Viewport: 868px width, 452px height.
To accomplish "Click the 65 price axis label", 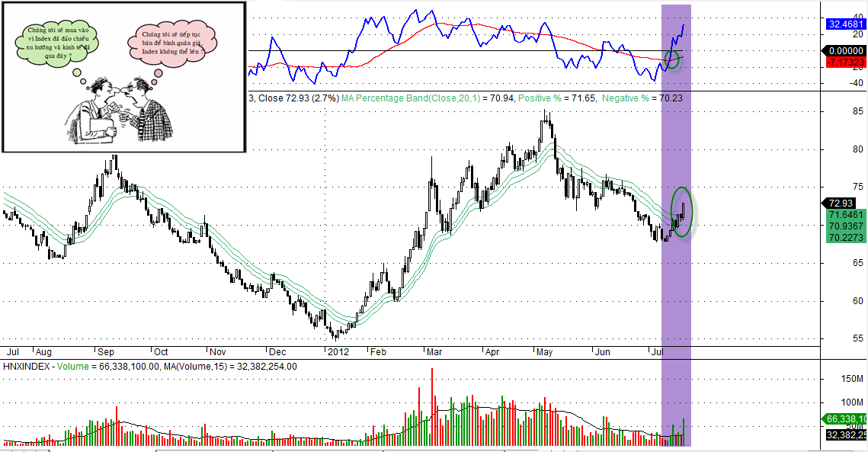I will click(857, 262).
